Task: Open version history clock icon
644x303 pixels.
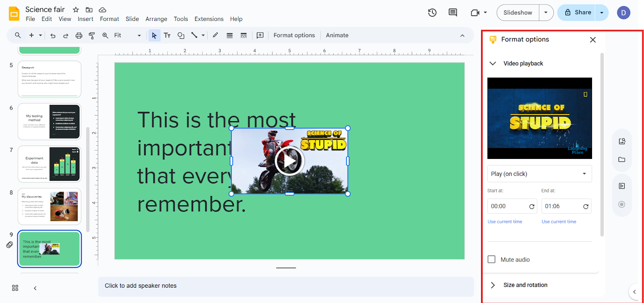Action: [x=432, y=12]
